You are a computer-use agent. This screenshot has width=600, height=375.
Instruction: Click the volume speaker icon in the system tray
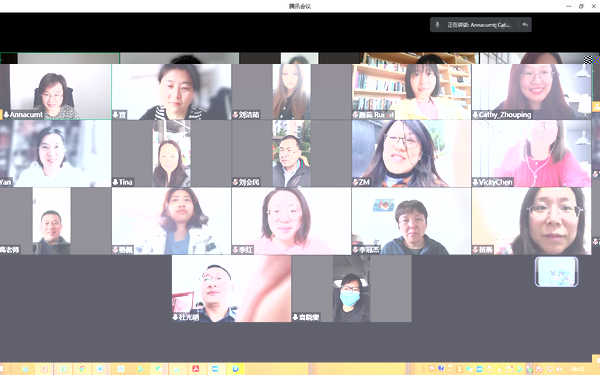(559, 369)
